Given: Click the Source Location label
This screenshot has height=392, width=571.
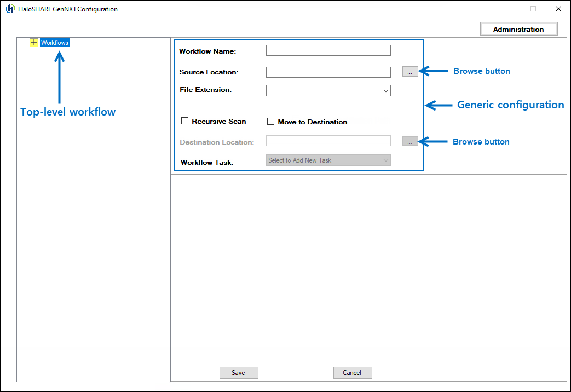Looking at the screenshot, I should pyautogui.click(x=209, y=72).
